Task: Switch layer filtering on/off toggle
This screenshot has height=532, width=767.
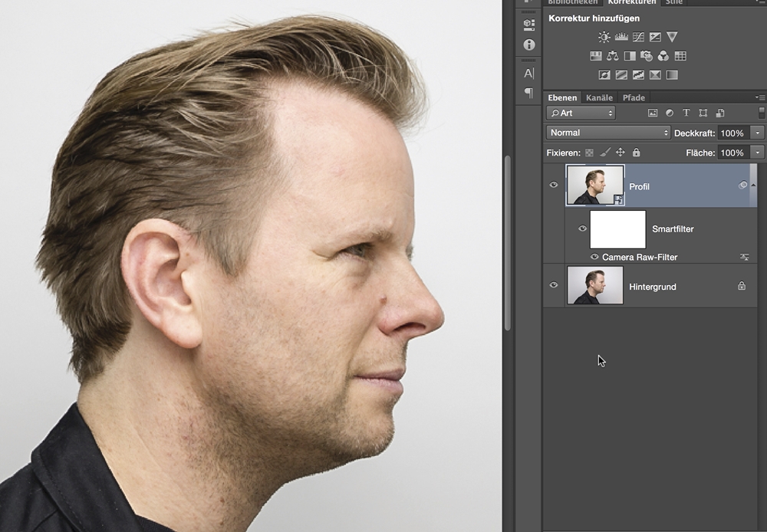Action: (762, 113)
